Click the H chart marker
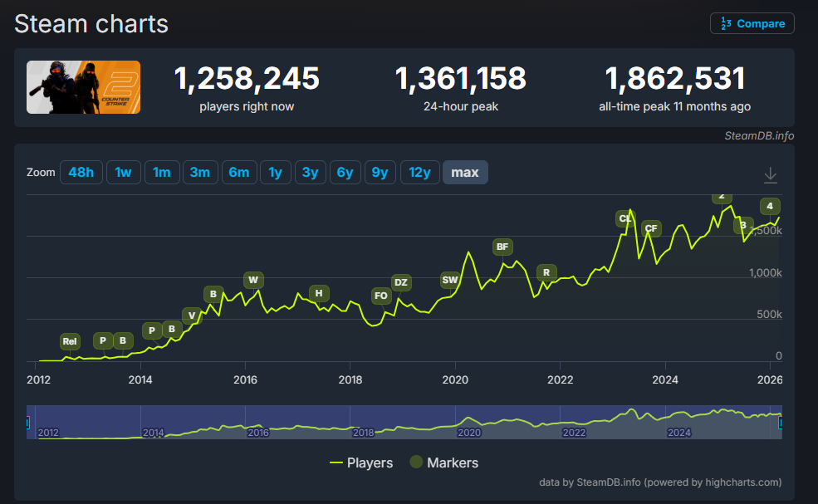 pos(319,293)
